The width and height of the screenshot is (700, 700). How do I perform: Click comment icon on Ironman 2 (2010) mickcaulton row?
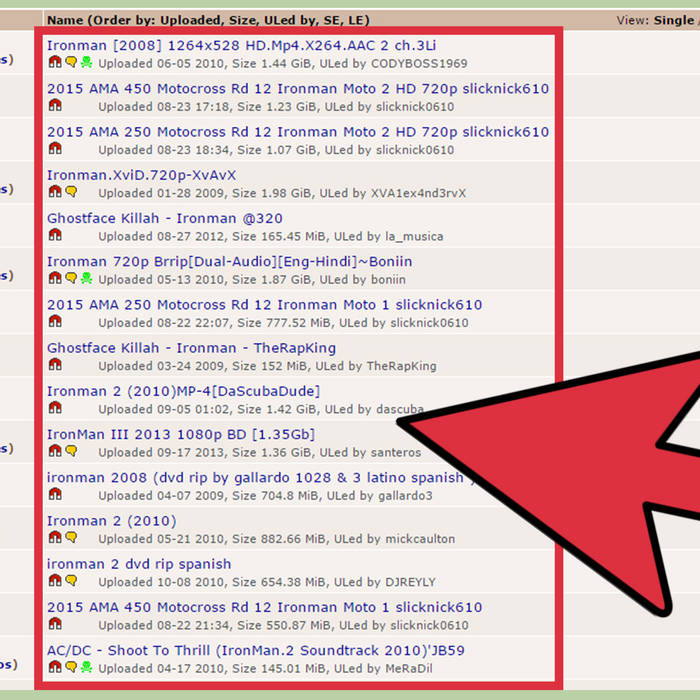pyautogui.click(x=70, y=538)
